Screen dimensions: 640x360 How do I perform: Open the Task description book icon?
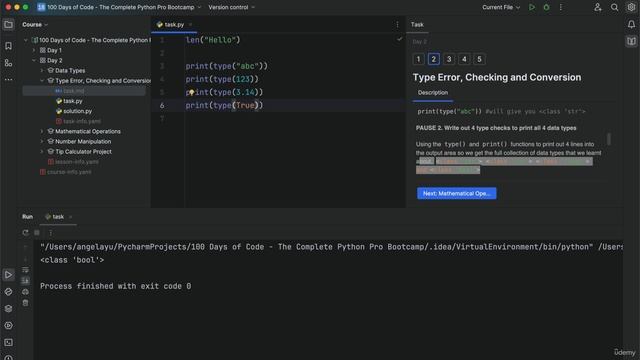click(x=631, y=41)
